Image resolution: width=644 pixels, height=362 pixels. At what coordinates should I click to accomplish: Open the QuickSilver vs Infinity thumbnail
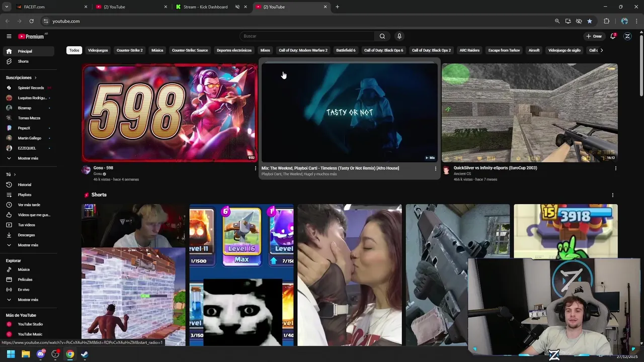[x=530, y=113]
